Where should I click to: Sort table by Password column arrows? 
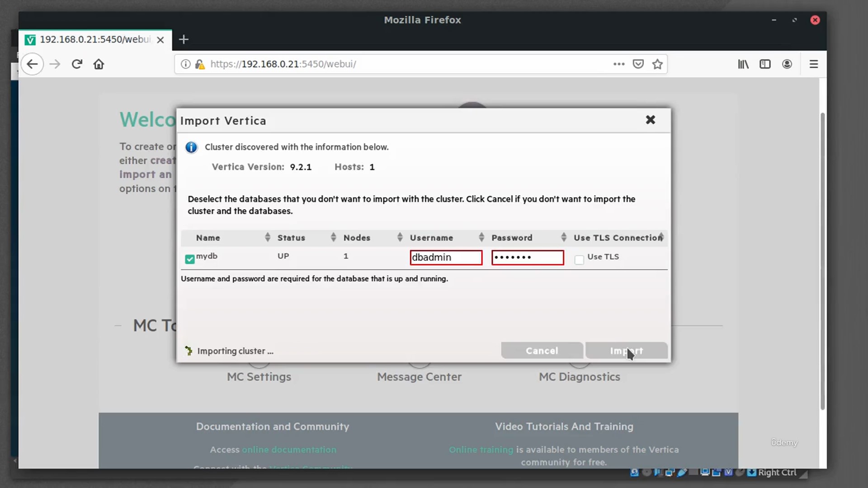tap(563, 237)
